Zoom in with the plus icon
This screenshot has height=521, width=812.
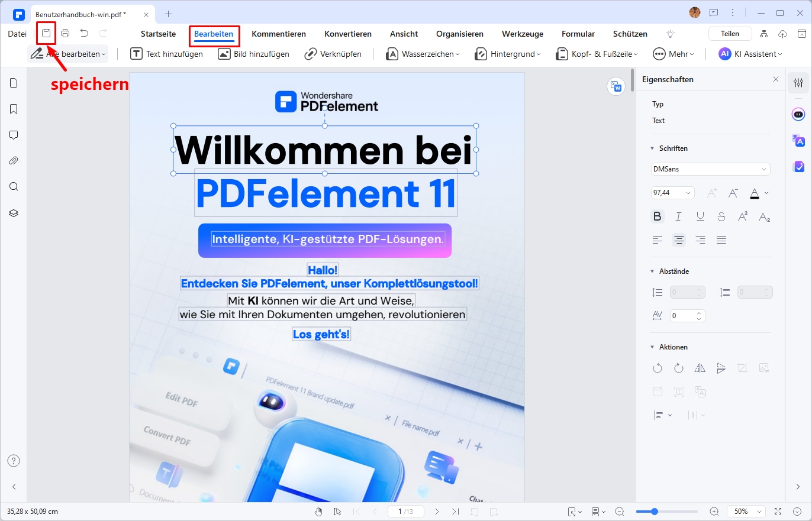[714, 512]
